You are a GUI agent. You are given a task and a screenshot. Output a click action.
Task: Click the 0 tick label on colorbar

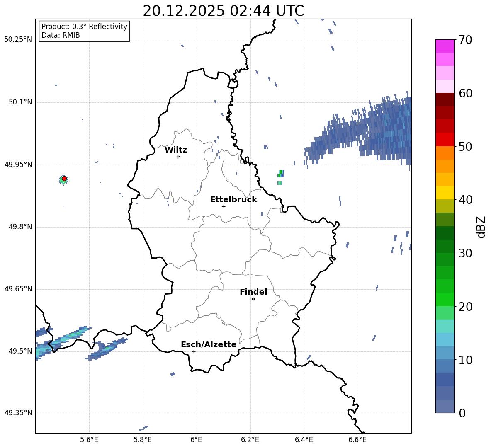[x=462, y=413]
